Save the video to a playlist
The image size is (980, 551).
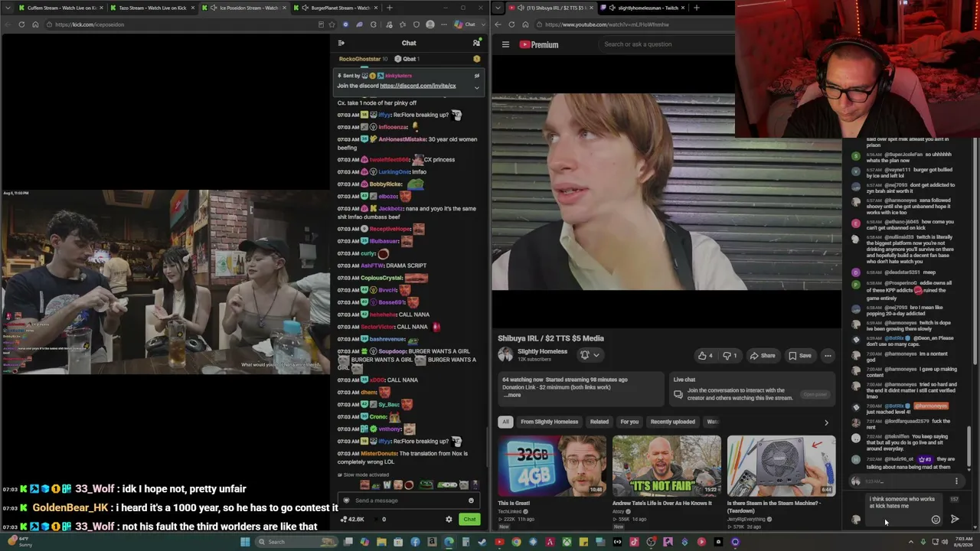(x=799, y=355)
